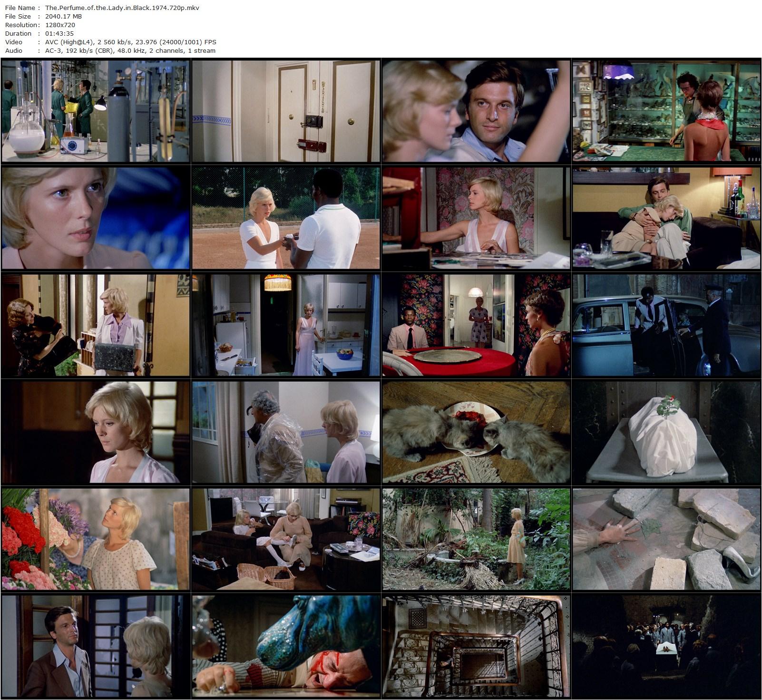Open the blue hippo statue thumbnail
Viewport: 762px width, 700px height.
286,646
